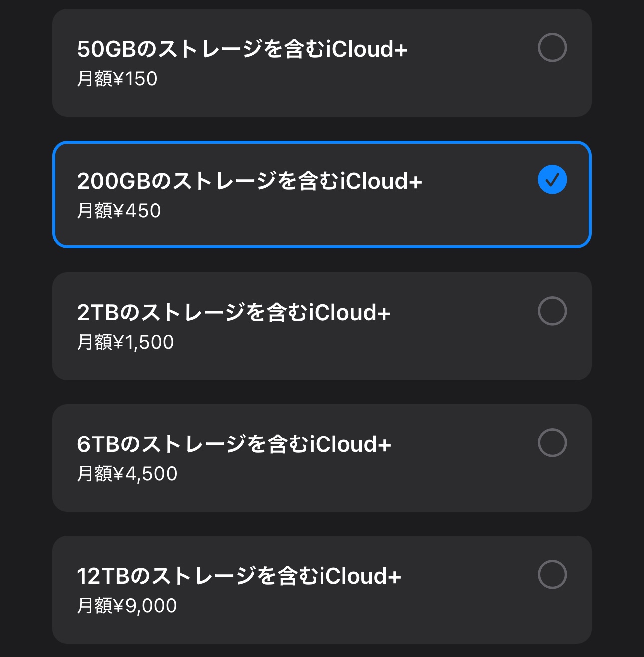Click the 50GBのストレージを含むiCloud+ title
The width and height of the screenshot is (644, 657).
point(243,49)
